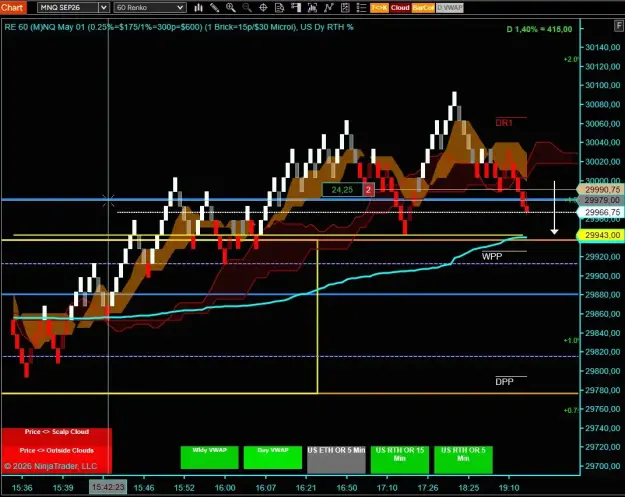The width and height of the screenshot is (625, 497).
Task: Open the bar style chart icon
Action: 198,8
